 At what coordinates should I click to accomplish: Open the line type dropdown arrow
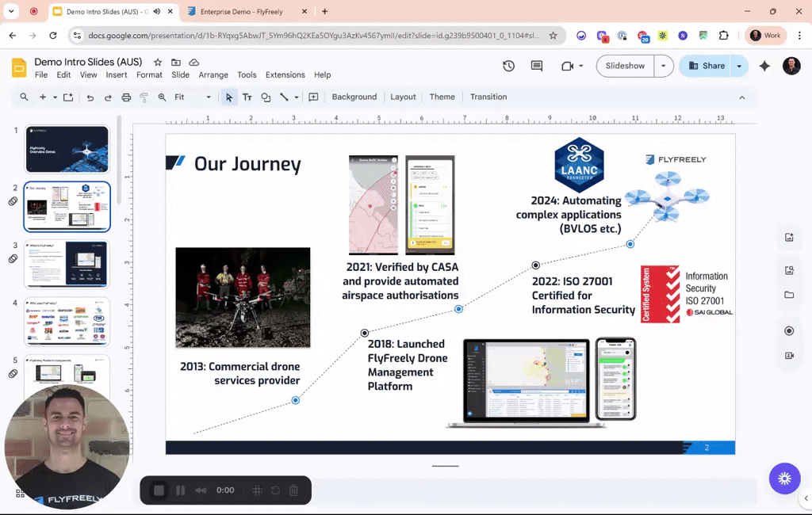(x=297, y=97)
